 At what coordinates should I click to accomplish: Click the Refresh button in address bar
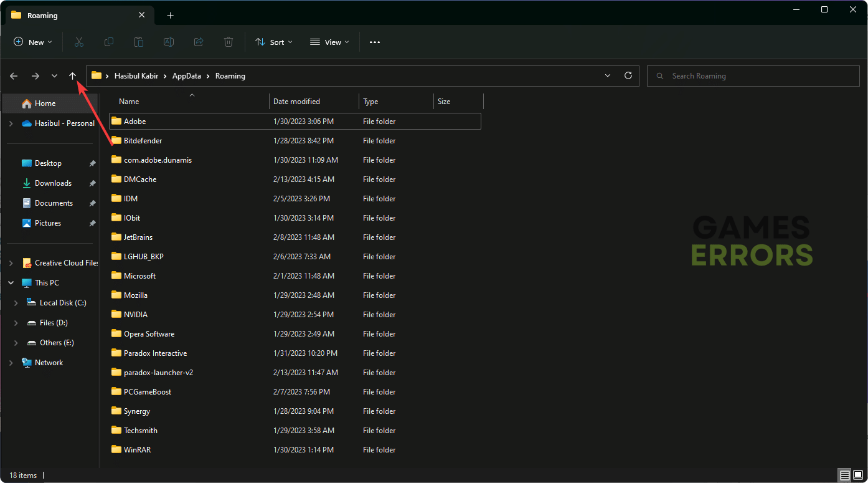(x=628, y=76)
